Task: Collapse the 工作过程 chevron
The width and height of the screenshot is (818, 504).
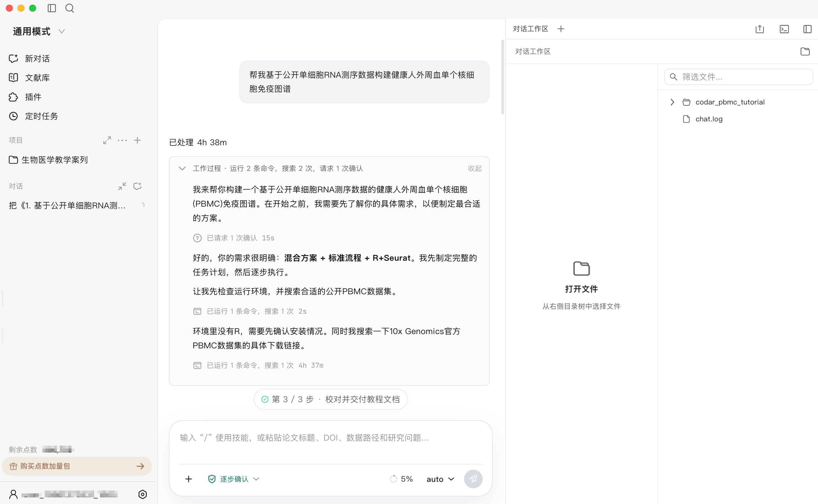Action: (x=182, y=168)
